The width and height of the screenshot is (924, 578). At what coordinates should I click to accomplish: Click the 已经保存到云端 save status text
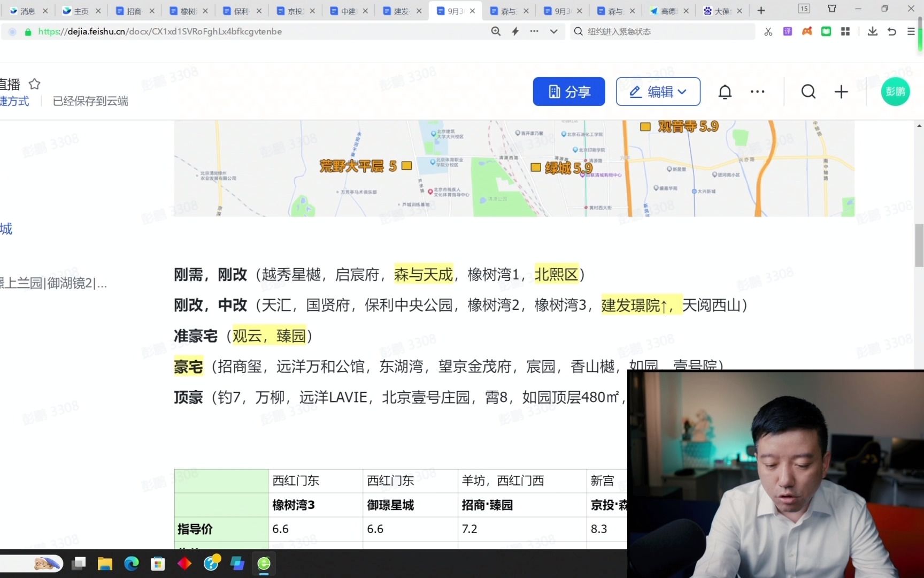pos(90,101)
